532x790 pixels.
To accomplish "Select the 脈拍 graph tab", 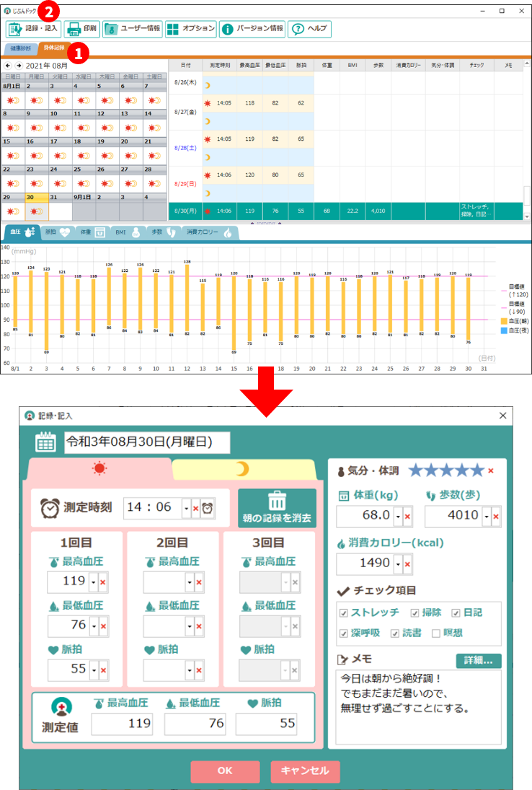I will click(x=57, y=232).
